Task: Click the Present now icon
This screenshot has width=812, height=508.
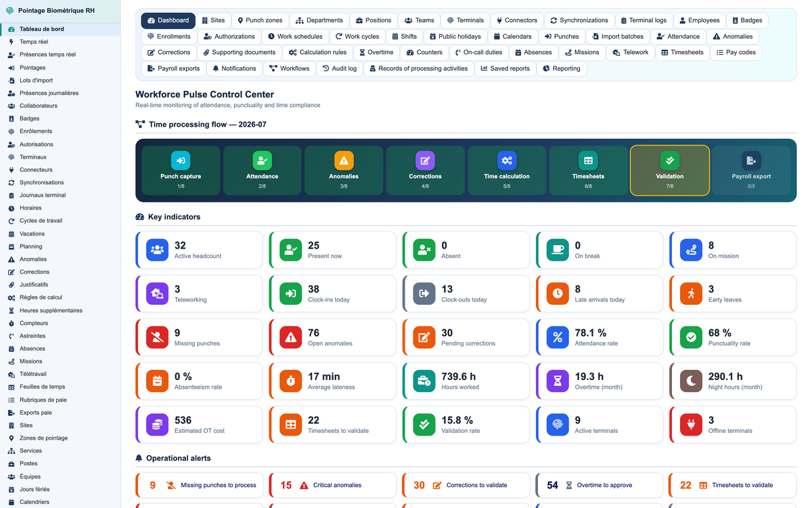Action: click(x=291, y=250)
